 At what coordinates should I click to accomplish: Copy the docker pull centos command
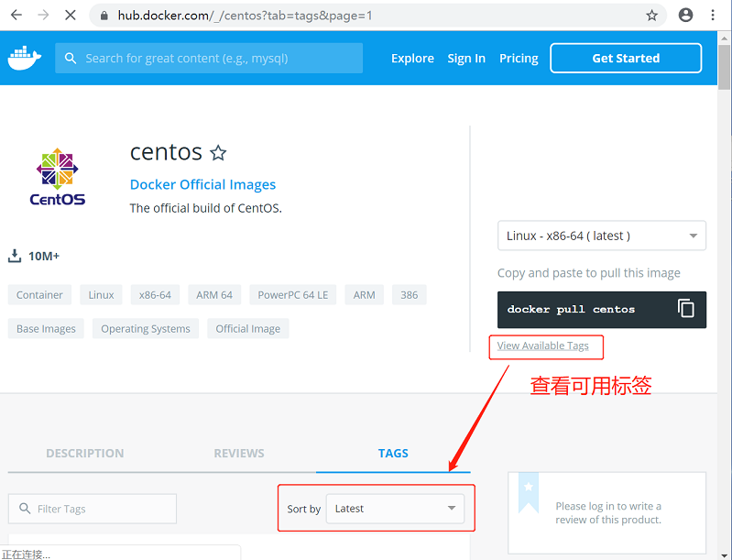tap(685, 309)
